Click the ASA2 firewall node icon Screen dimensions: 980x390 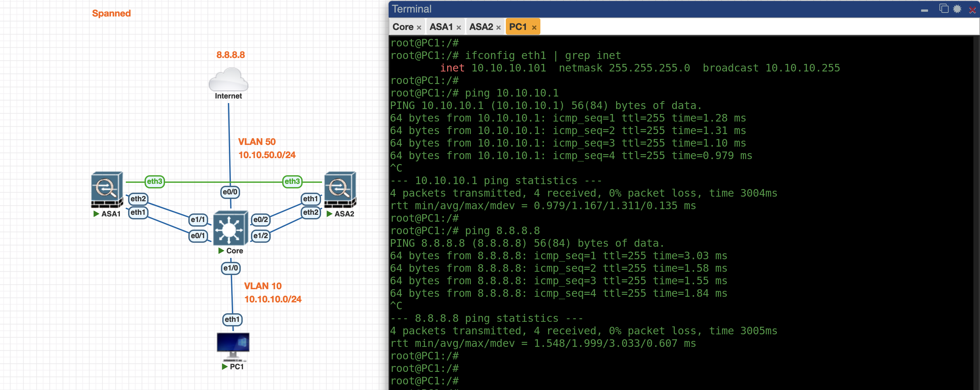[x=340, y=189]
